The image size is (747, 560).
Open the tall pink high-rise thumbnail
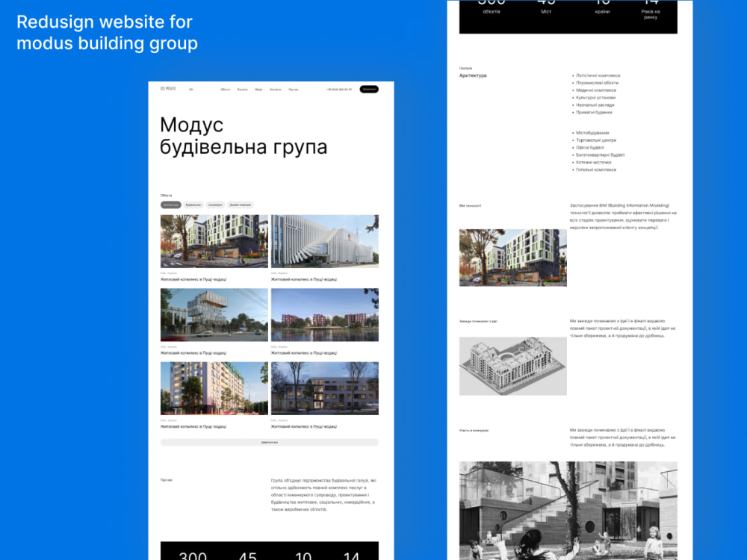[214, 388]
